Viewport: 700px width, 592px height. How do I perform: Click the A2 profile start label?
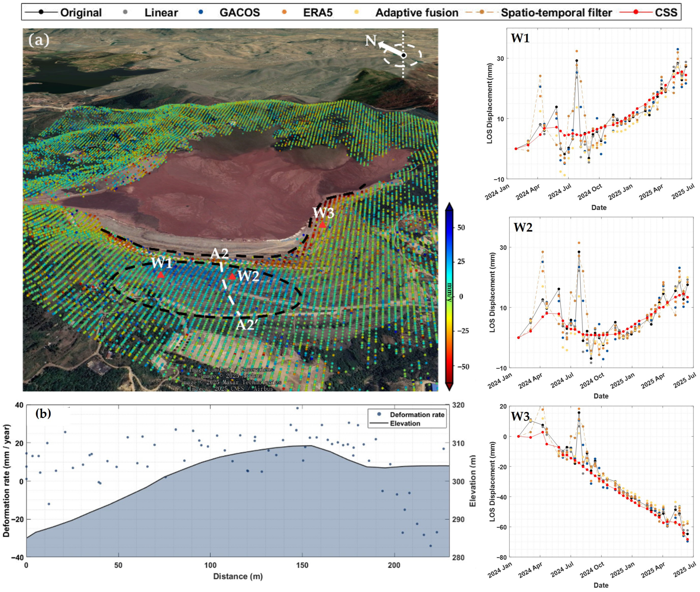[220, 253]
